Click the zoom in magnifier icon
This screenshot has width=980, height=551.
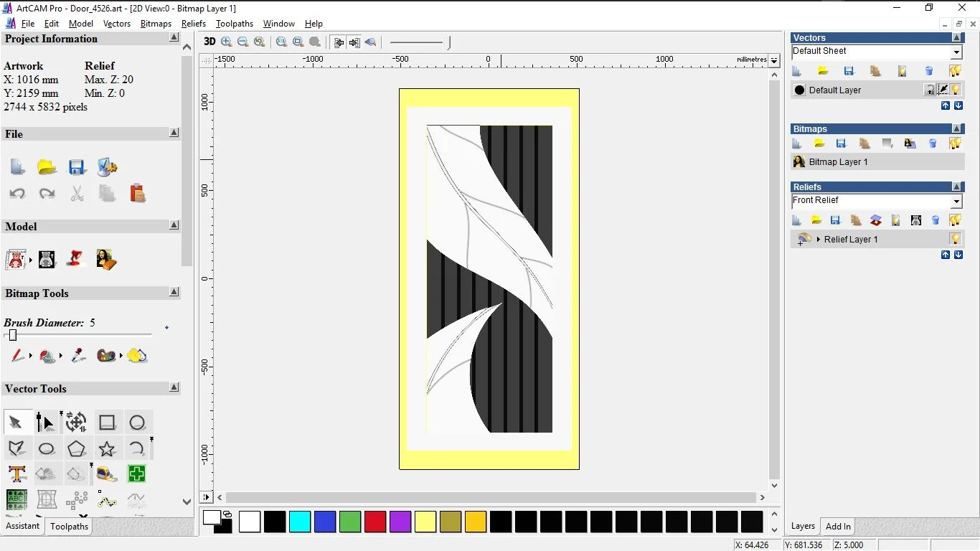(227, 42)
